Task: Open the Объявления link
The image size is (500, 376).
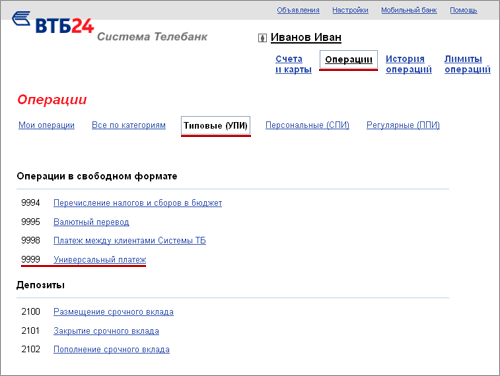Action: coord(298,10)
